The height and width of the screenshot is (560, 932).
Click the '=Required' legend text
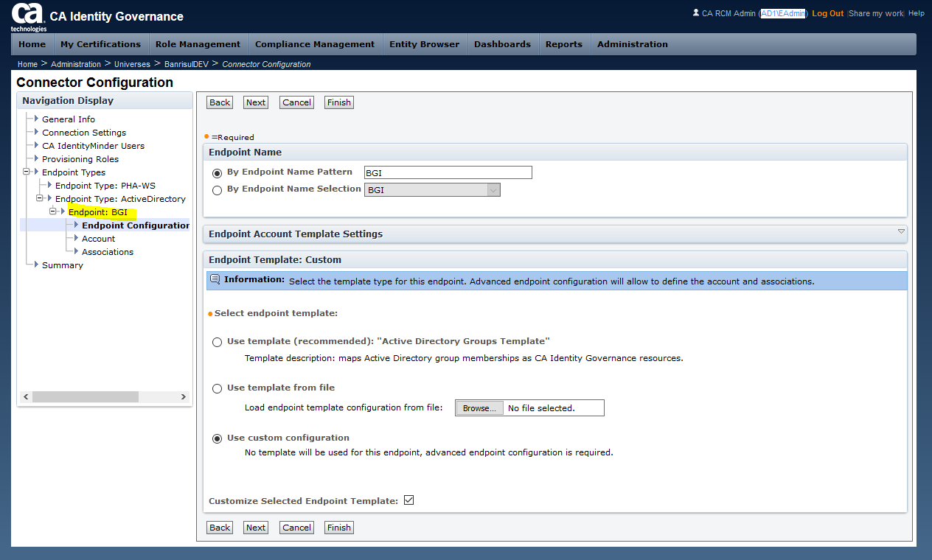pyautogui.click(x=233, y=137)
